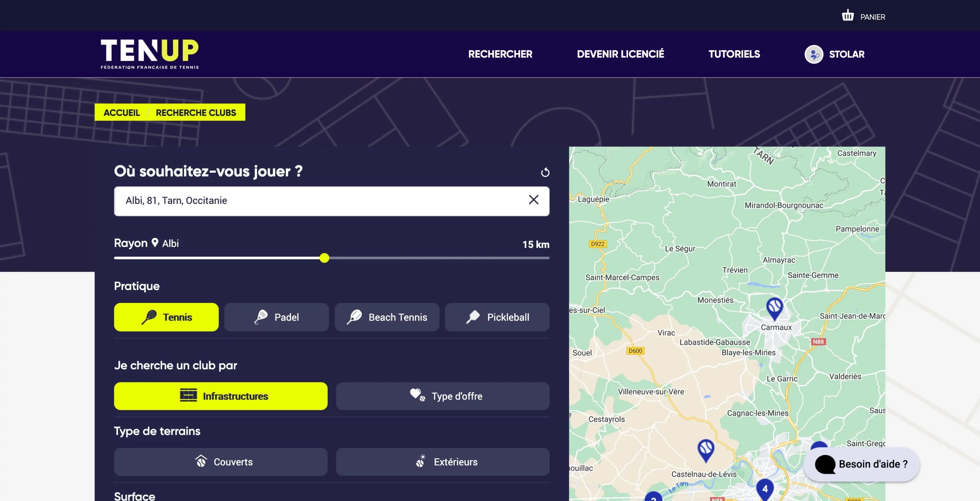
Task: Click the location pin next to Albi
Action: 155,242
